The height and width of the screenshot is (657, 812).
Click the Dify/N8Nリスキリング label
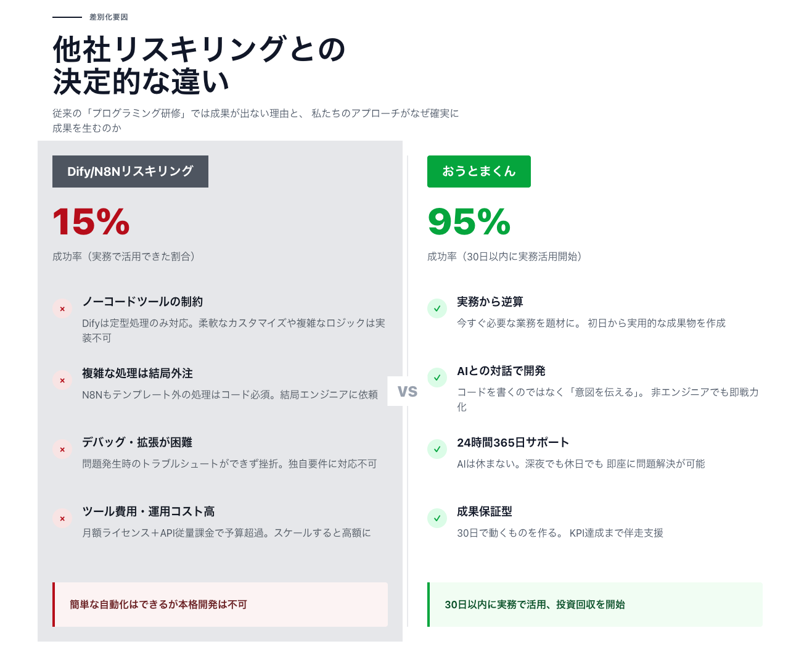pos(130,171)
